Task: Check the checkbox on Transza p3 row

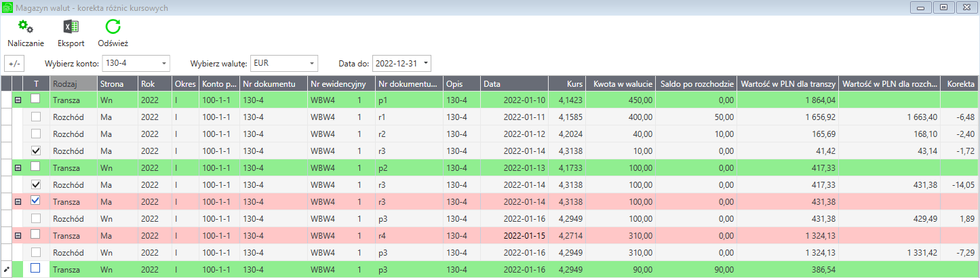Action: (35, 269)
